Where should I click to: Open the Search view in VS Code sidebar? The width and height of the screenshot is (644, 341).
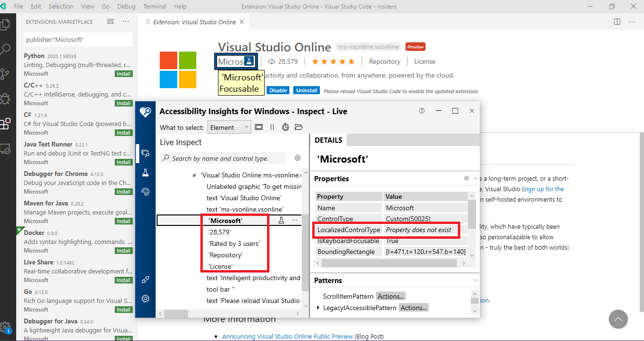pos(7,49)
